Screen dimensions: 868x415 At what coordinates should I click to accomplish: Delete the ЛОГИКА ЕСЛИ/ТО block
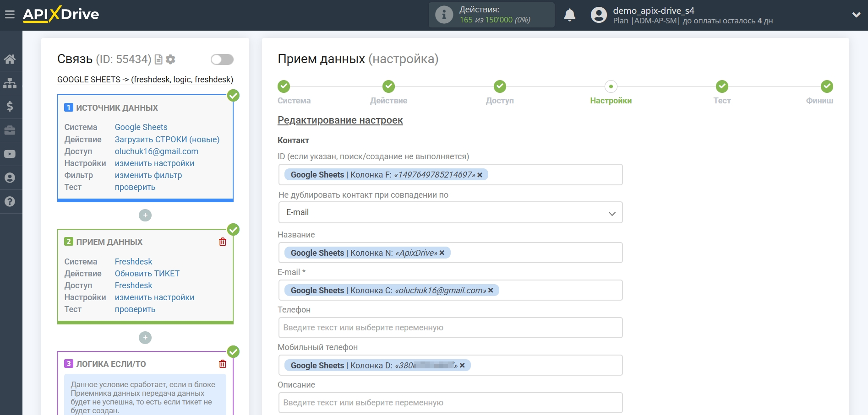[x=223, y=364]
